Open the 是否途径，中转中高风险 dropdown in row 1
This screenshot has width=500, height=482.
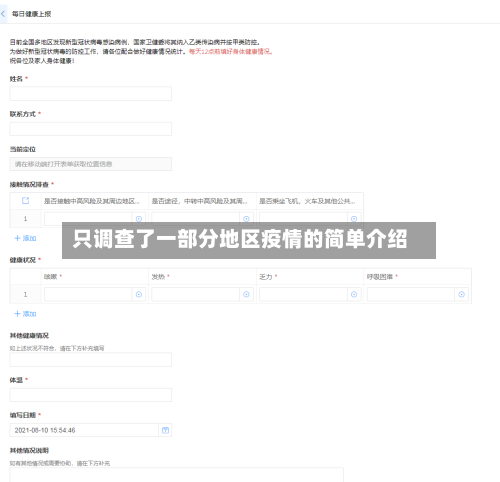pyautogui.click(x=246, y=219)
